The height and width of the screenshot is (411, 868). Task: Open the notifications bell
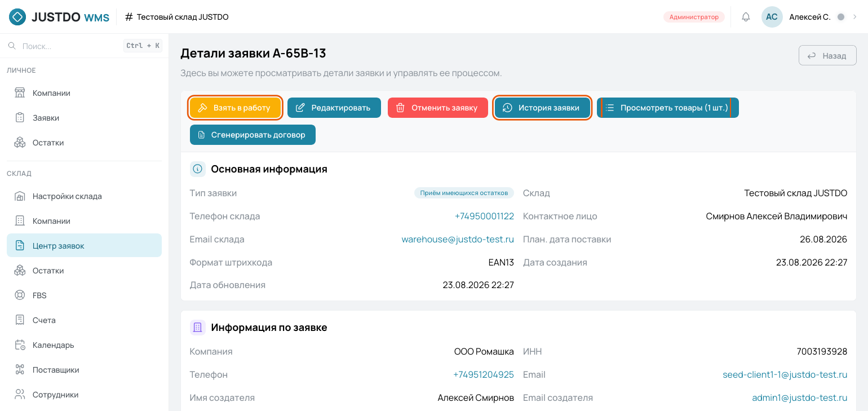point(746,17)
